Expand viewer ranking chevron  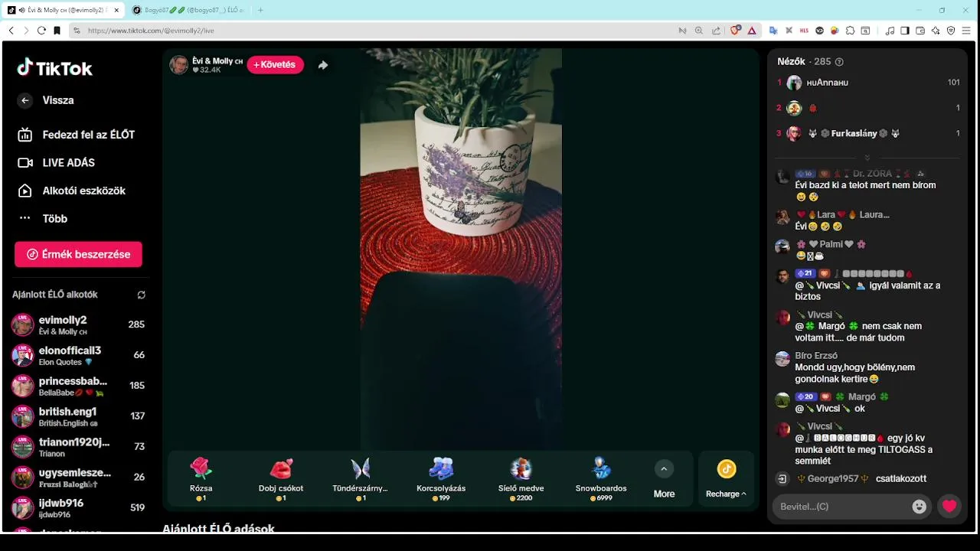point(867,158)
